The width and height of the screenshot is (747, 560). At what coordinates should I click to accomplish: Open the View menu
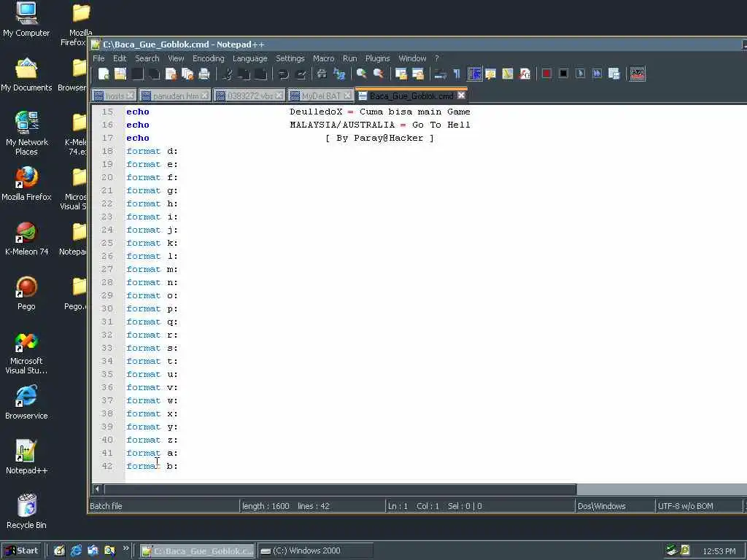(176, 58)
